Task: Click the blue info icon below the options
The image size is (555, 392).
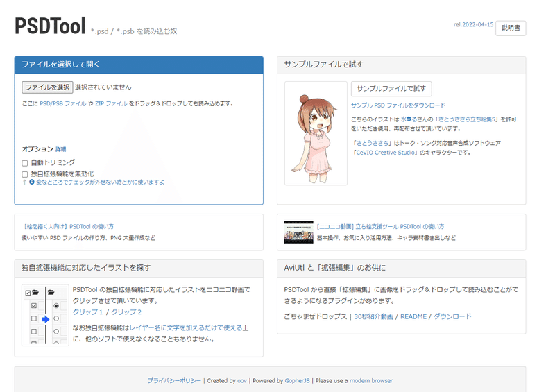Action: pyautogui.click(x=32, y=182)
